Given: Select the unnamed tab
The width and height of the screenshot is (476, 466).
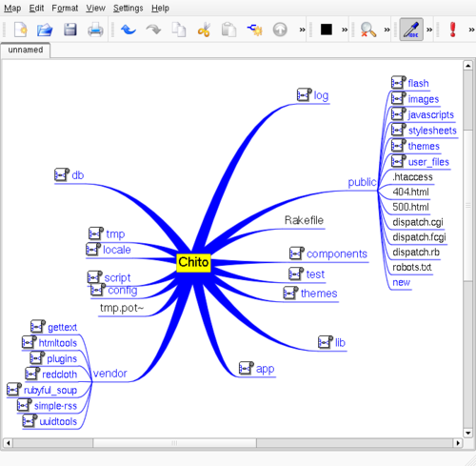Looking at the screenshot, I should (26, 50).
